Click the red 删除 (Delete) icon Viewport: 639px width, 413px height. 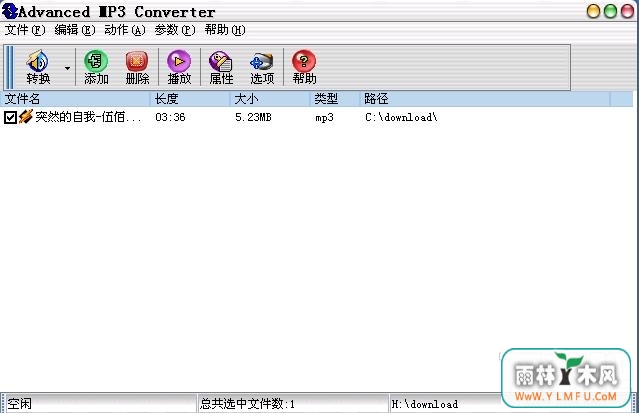pyautogui.click(x=137, y=67)
